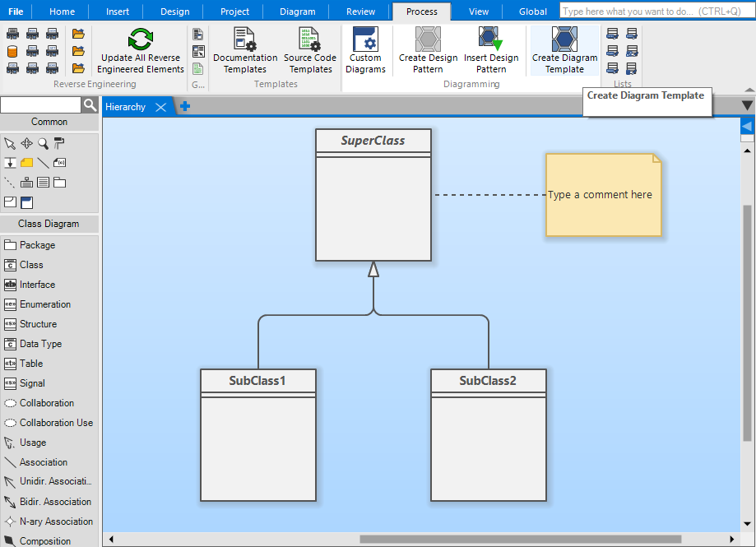The image size is (756, 547).
Task: Select the magnifier zoom tool
Action: click(43, 143)
